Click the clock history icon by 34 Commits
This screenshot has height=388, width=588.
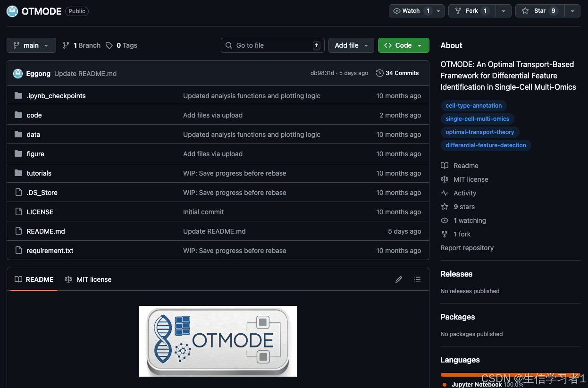pos(379,73)
